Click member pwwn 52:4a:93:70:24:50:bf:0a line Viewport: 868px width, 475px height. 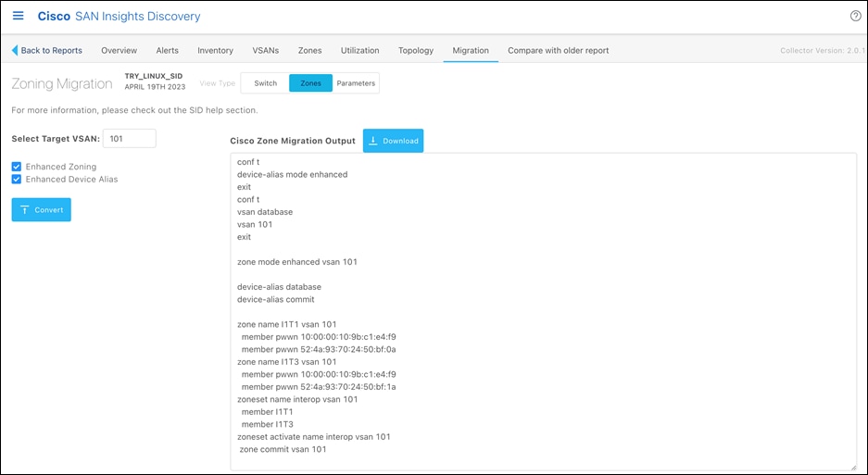coord(319,349)
